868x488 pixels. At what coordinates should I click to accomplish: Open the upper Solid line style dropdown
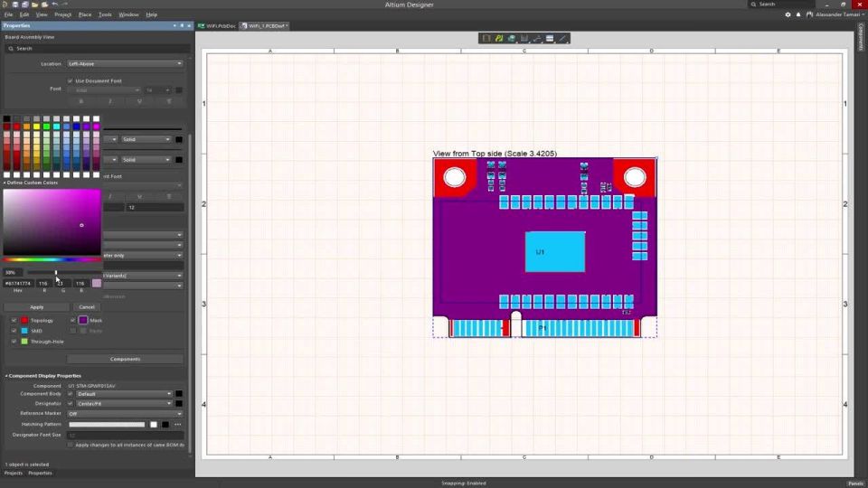pos(146,139)
